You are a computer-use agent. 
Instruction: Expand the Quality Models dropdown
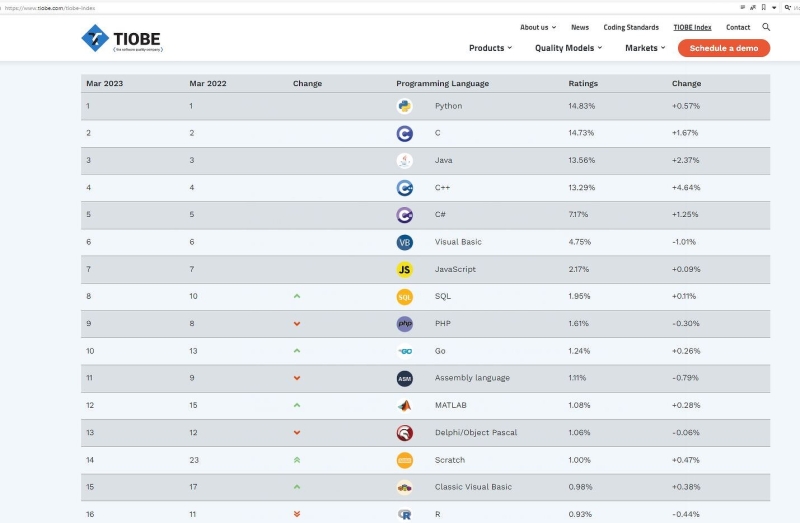click(x=569, y=48)
